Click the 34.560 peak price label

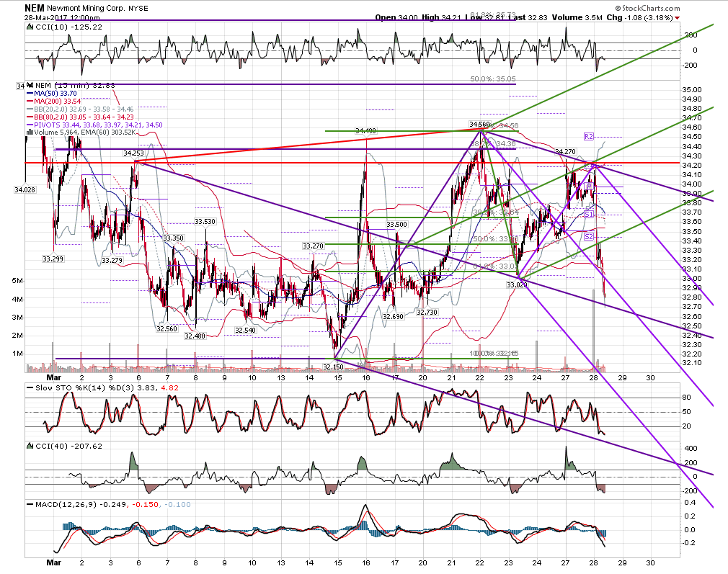[x=479, y=125]
